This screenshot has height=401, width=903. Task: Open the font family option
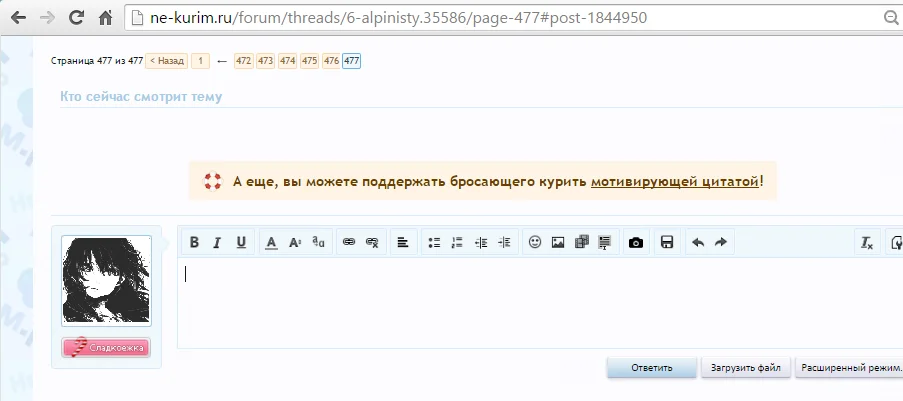318,243
